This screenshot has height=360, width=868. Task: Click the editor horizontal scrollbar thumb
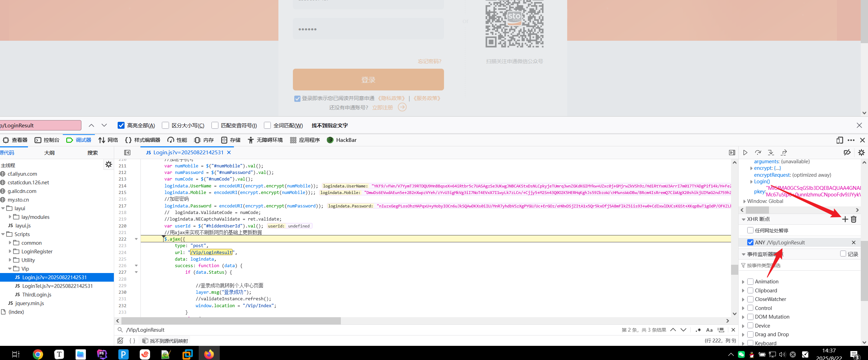pos(230,321)
